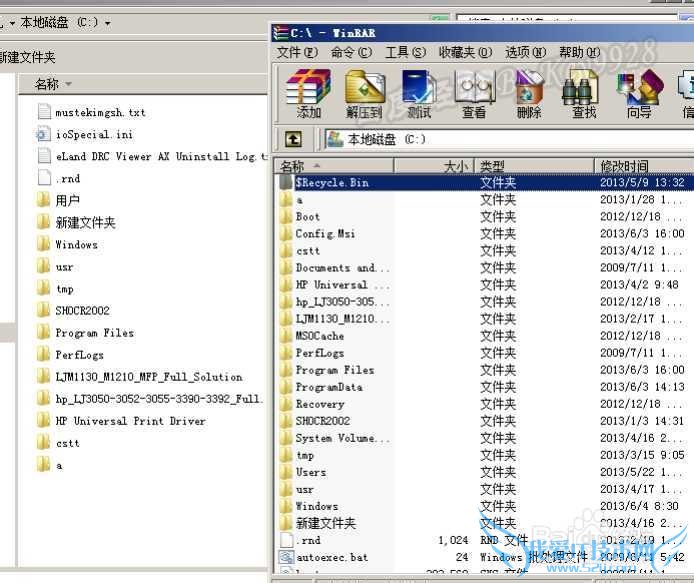Select autoexec.bat in the WinRAR file list
694x583 pixels.
[331, 557]
